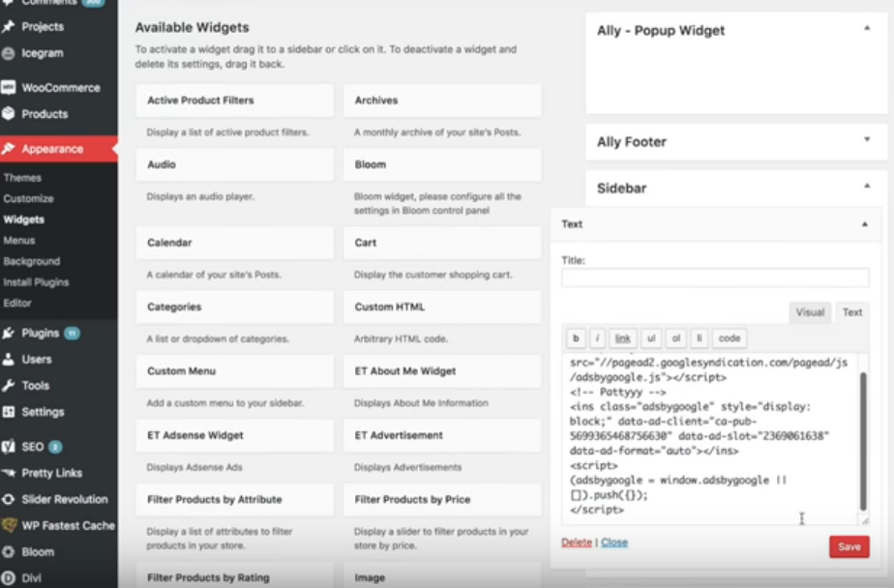Collapse the Ally - Popup Widget panel arrow

click(x=867, y=28)
